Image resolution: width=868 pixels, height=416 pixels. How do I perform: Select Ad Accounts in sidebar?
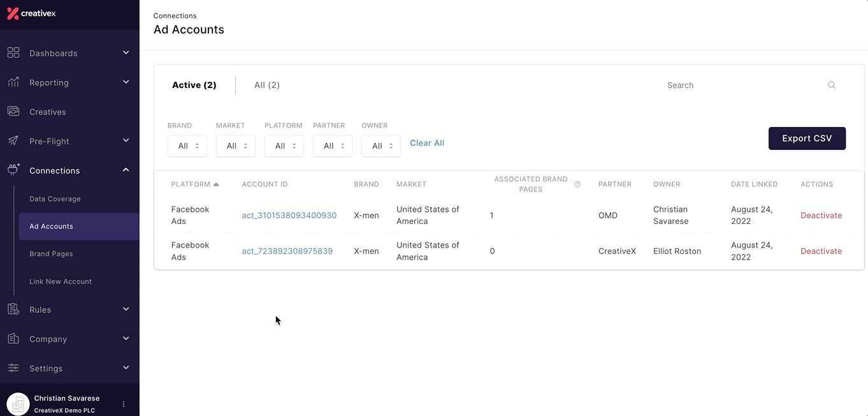pyautogui.click(x=79, y=227)
